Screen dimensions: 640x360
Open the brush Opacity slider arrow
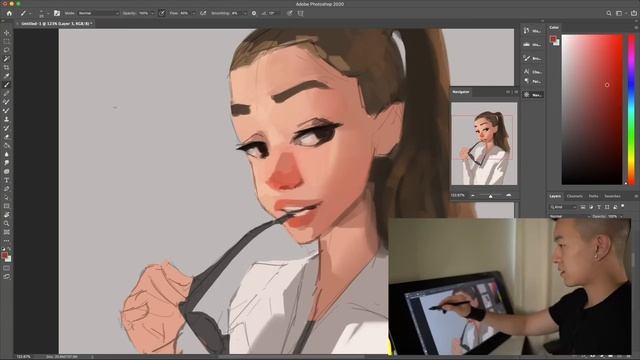click(153, 13)
